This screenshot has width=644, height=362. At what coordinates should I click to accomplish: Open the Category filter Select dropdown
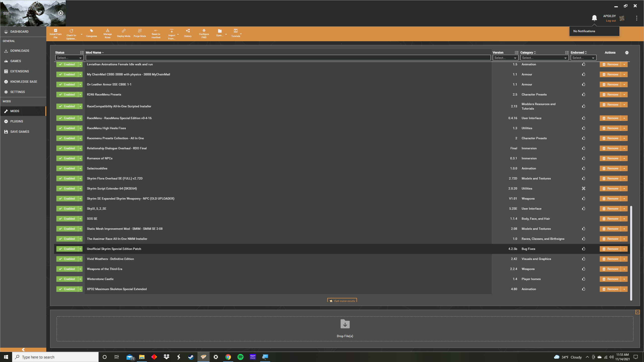pos(544,58)
